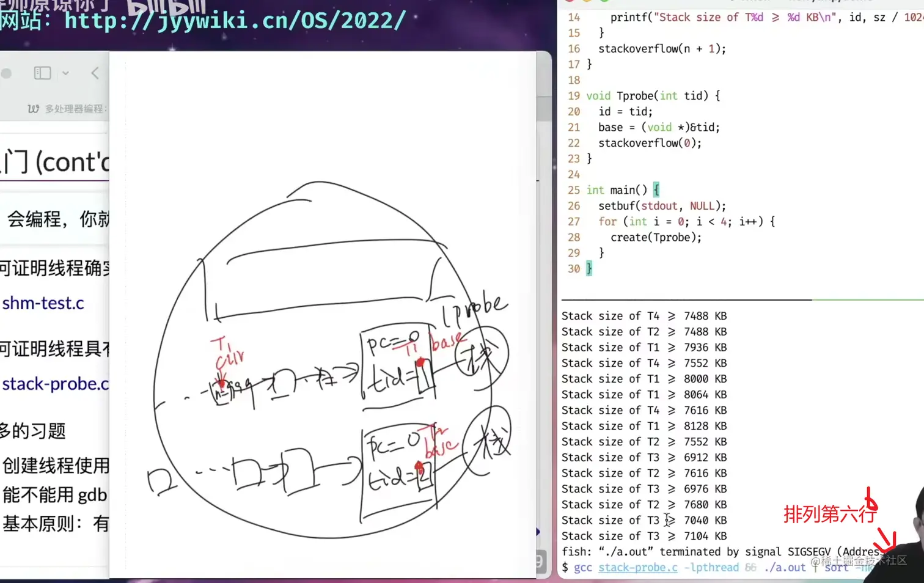Click output 'Stack size of T4 ≥ 7616 KB'

point(644,410)
